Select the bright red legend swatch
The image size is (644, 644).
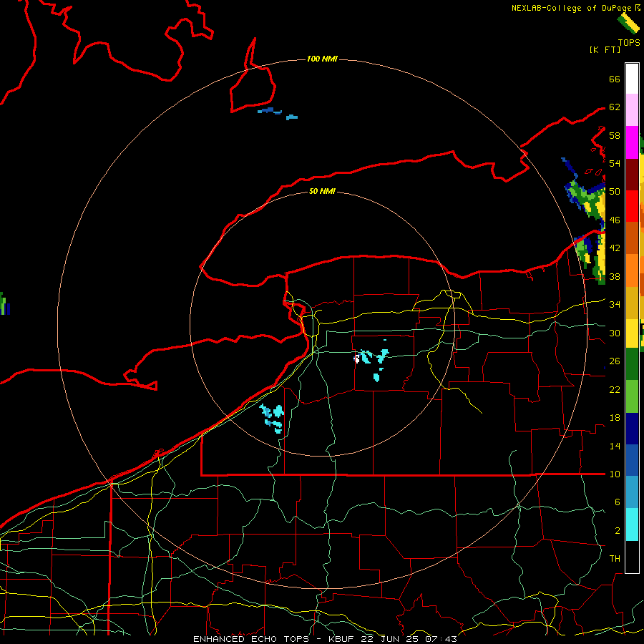pos(632,206)
